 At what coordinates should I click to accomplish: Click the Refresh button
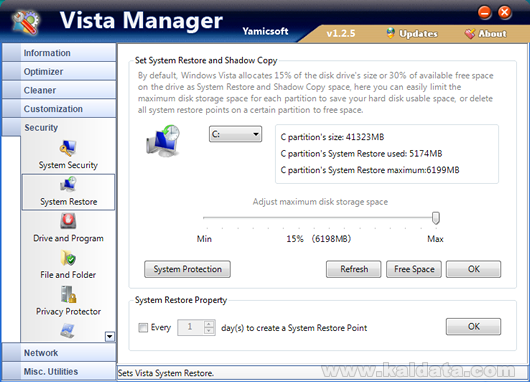click(x=354, y=269)
